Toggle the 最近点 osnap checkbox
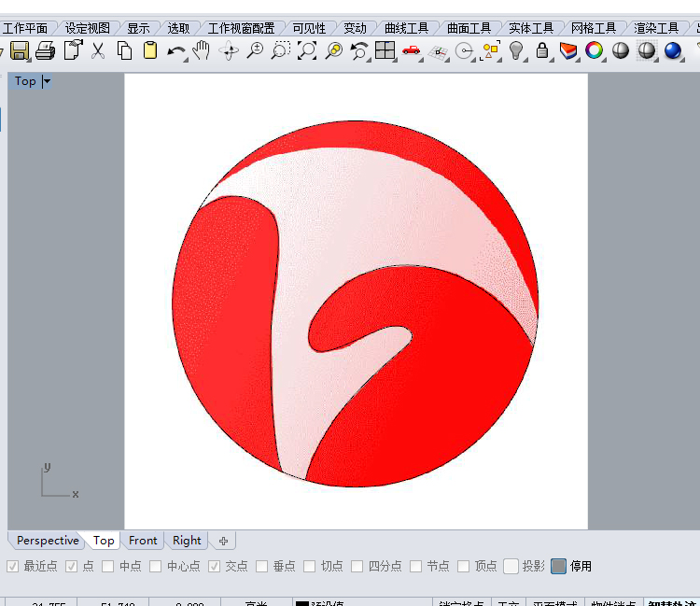 click(x=12, y=566)
